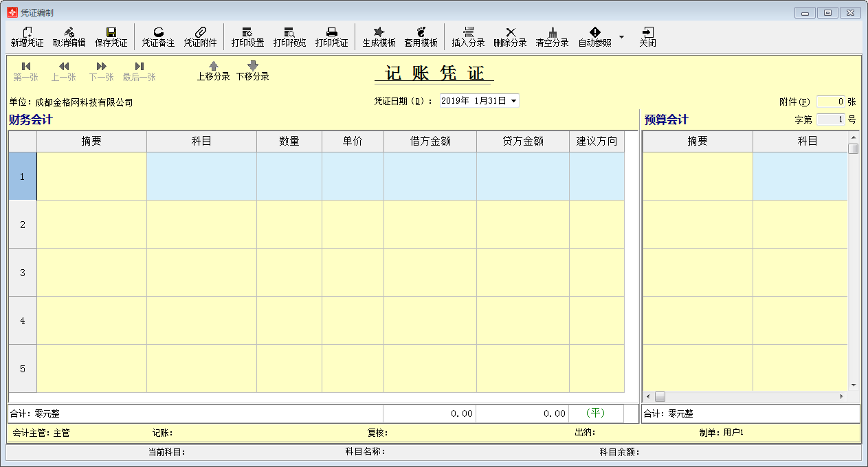Screen dimensions: 868x467
Task: Click the 新增凭证 (new voucher) icon
Action: click(27, 32)
